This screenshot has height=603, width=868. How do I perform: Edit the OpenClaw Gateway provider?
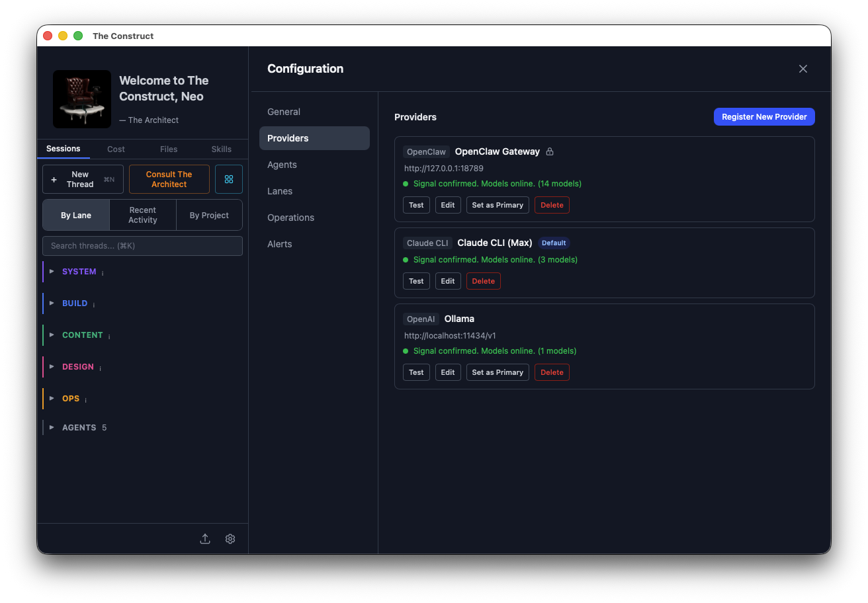(448, 205)
